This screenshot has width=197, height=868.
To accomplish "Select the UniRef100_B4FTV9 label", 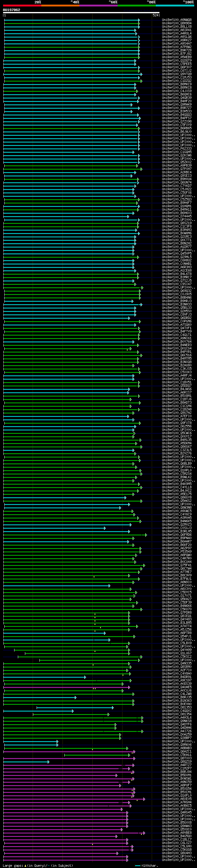I will click(x=177, y=332).
